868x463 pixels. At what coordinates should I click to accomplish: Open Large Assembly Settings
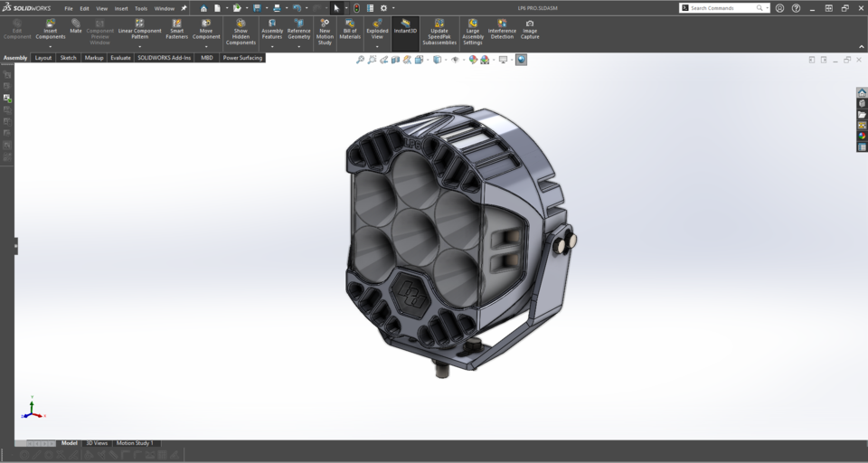(x=473, y=33)
